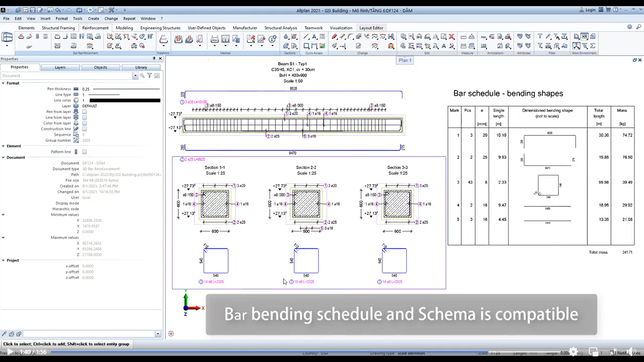644x362 pixels.
Task: Open the large 3D building model icon
Action: click(7, 37)
